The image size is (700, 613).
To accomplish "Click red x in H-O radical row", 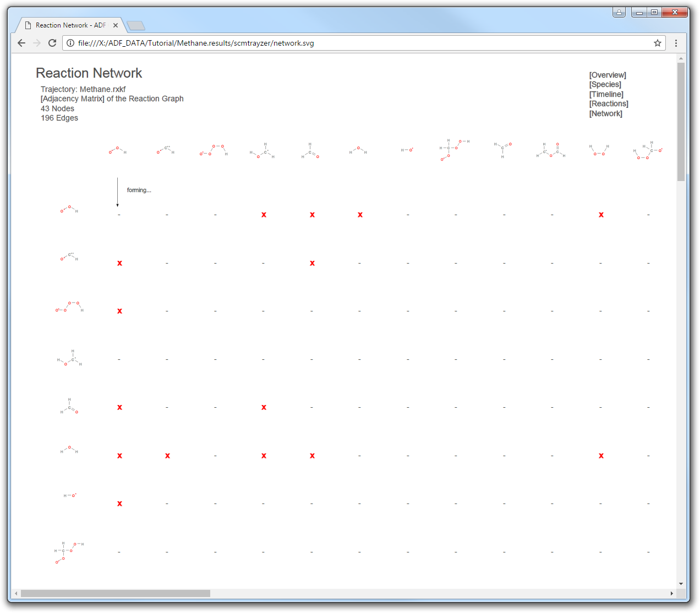I will tap(119, 503).
